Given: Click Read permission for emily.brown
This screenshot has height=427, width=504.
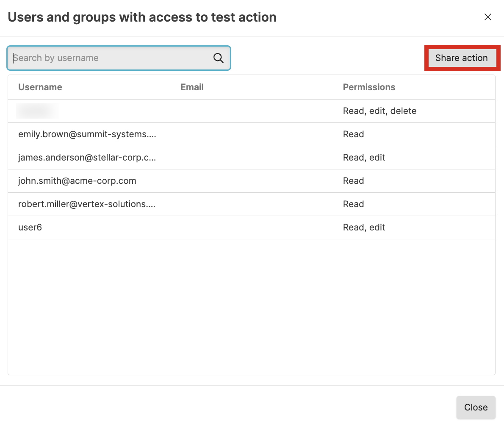Looking at the screenshot, I should 353,134.
